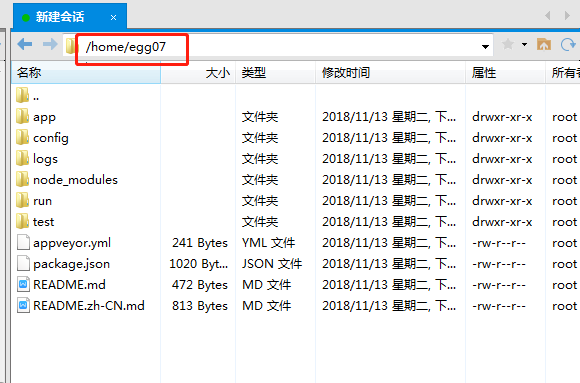The image size is (580, 383).
Task: Sort by 名称 column header
Action: click(x=86, y=73)
